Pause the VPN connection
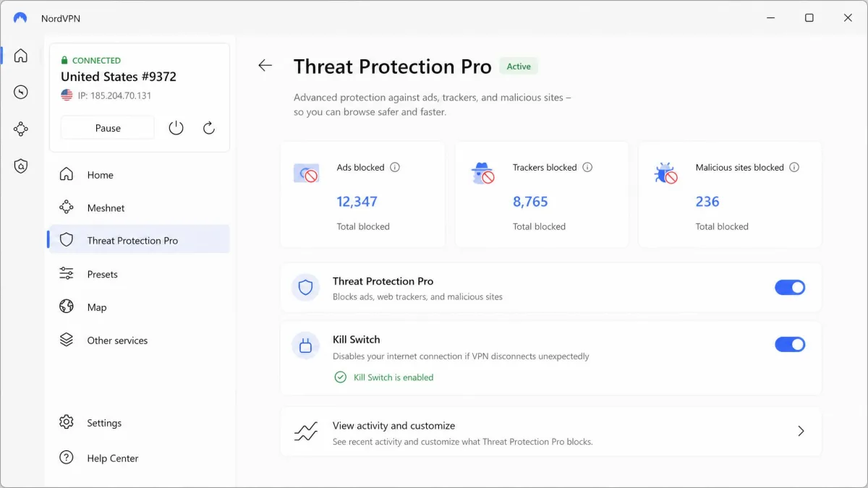This screenshot has height=488, width=868. pos(108,128)
